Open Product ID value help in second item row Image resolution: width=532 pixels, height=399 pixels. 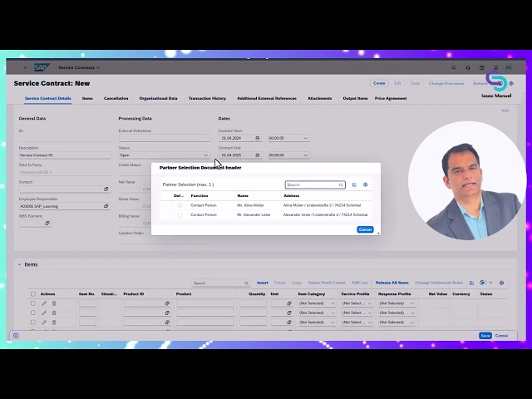pyautogui.click(x=167, y=313)
